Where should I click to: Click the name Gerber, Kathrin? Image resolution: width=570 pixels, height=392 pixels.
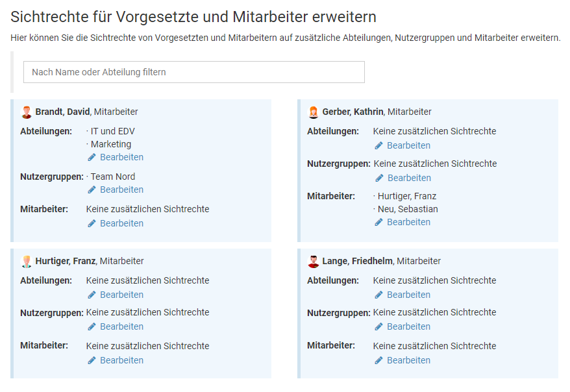point(353,112)
